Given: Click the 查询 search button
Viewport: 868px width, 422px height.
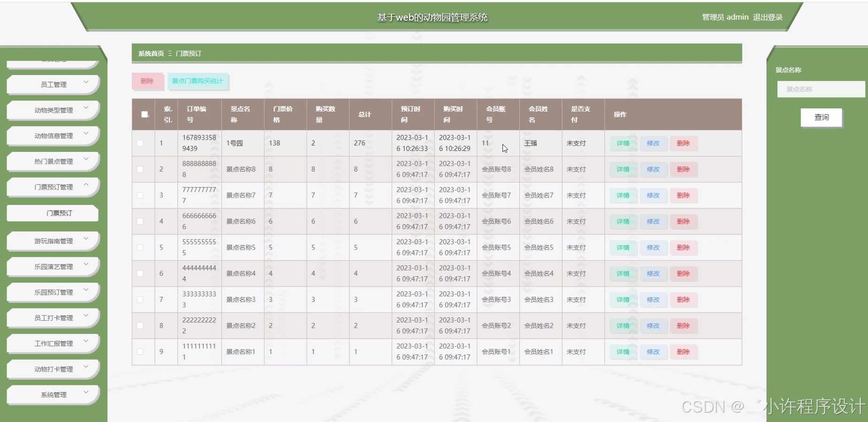Looking at the screenshot, I should [821, 117].
